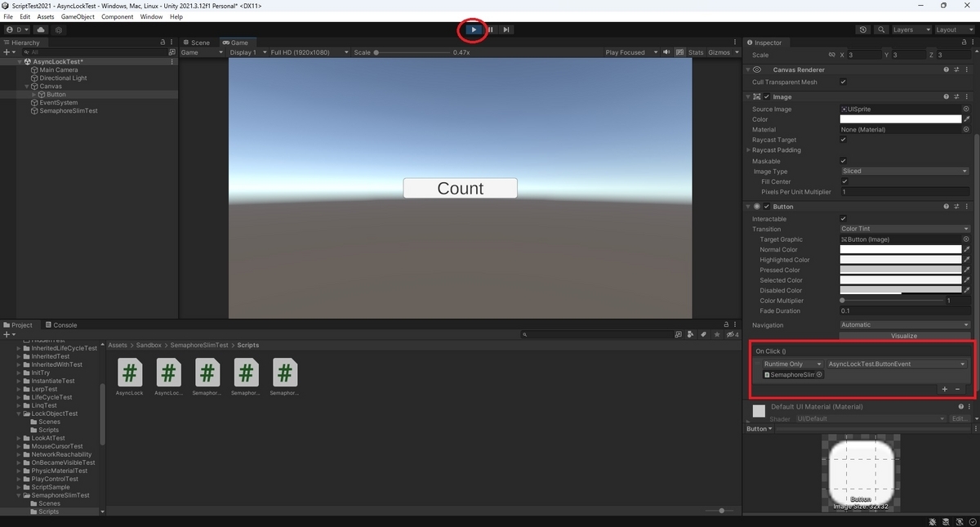The height and width of the screenshot is (527, 980).
Task: Toggle mute audio in Game view
Action: (667, 52)
